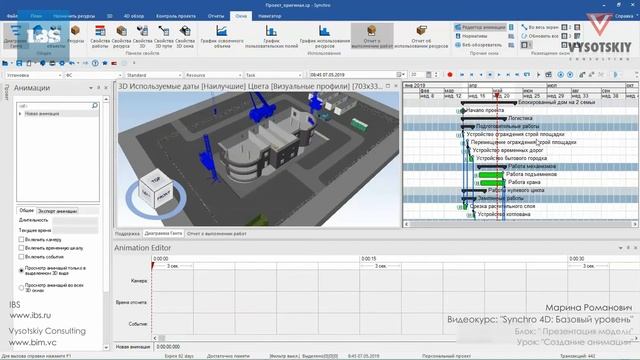
Task: Click the Длительность input field
Action: click(x=75, y=220)
